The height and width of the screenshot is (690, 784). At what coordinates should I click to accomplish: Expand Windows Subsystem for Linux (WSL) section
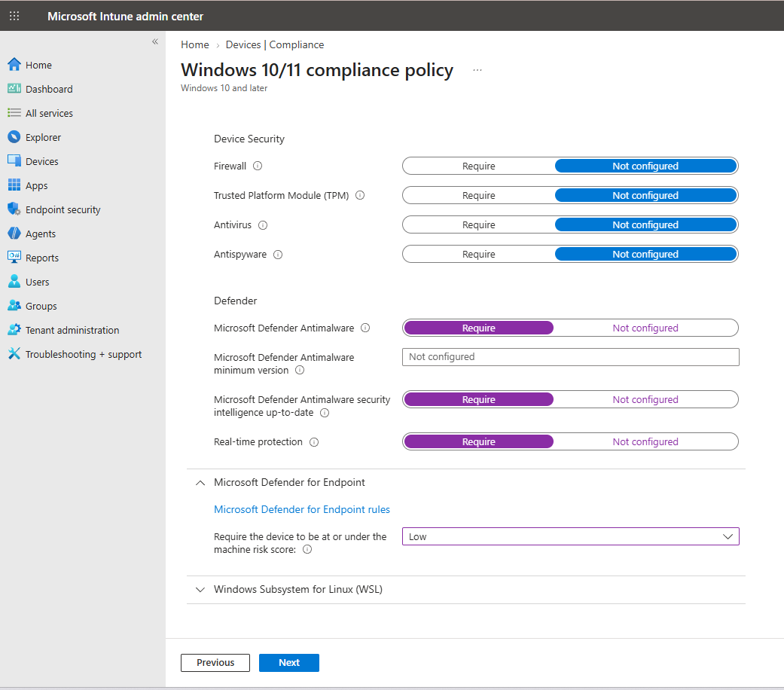[298, 590]
